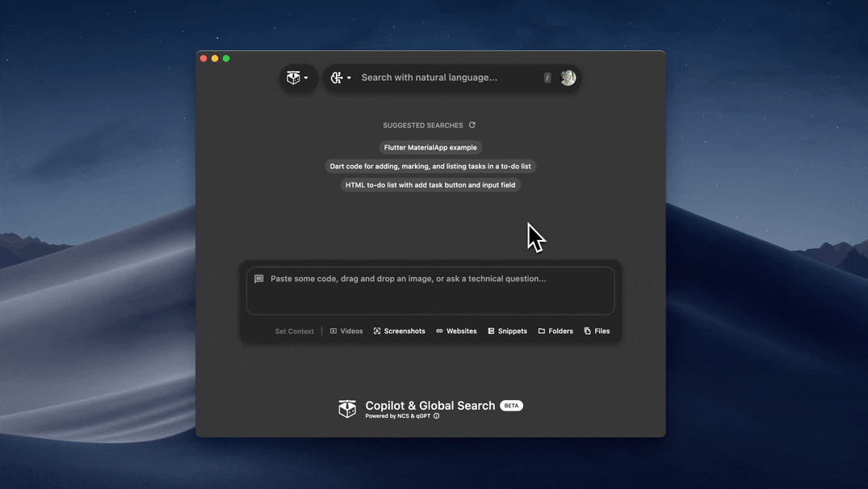
Task: Refresh the suggested searches
Action: point(472,124)
